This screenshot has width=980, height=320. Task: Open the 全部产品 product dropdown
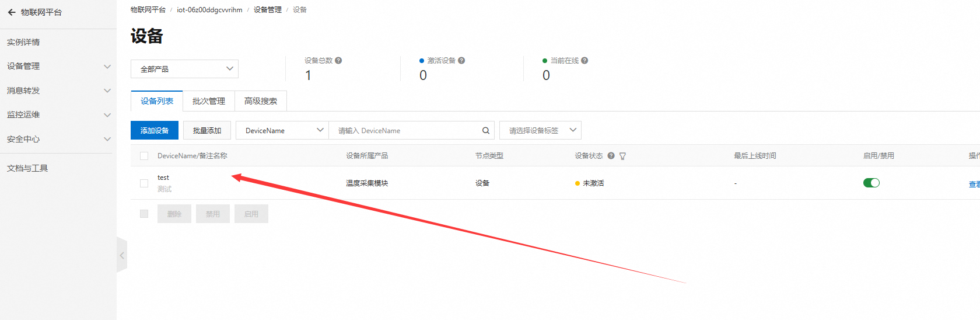[x=184, y=69]
